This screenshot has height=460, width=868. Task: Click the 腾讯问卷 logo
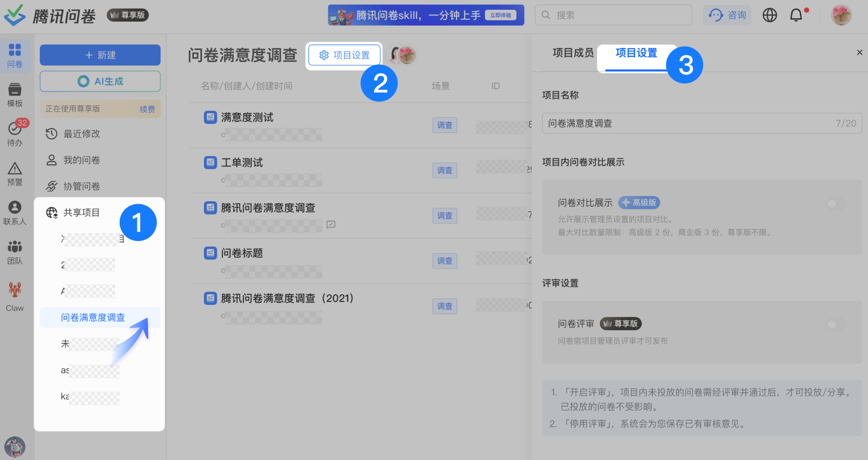click(50, 16)
